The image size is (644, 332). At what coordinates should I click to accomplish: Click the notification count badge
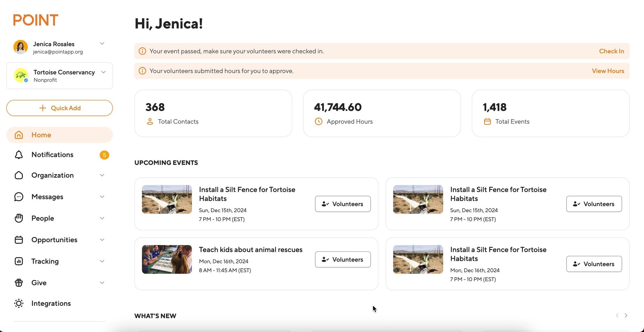[x=104, y=155]
